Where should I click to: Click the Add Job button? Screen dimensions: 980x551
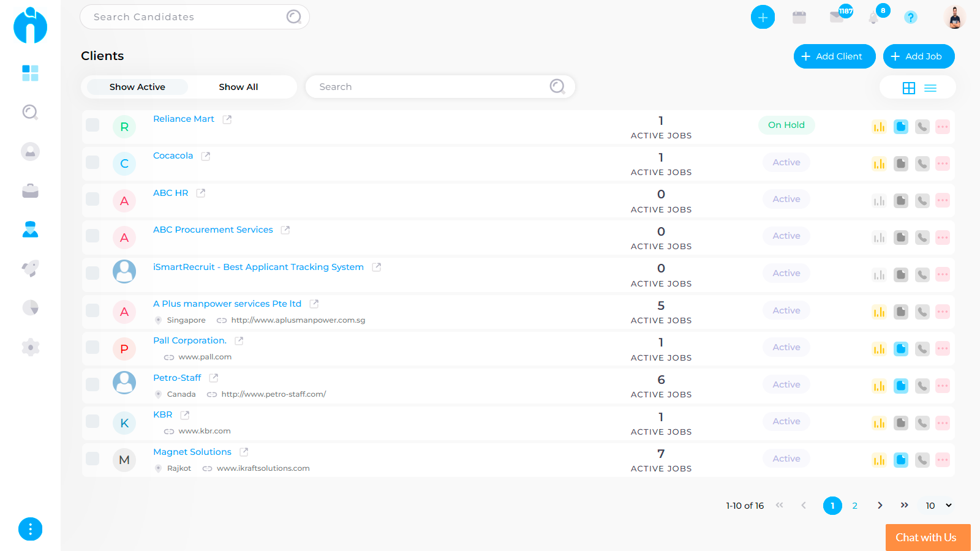tap(919, 56)
